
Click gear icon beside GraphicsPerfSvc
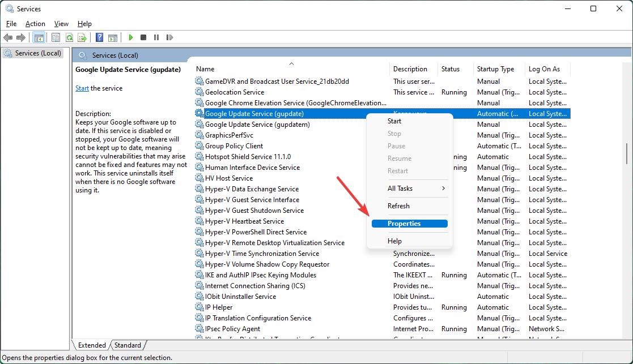[199, 135]
